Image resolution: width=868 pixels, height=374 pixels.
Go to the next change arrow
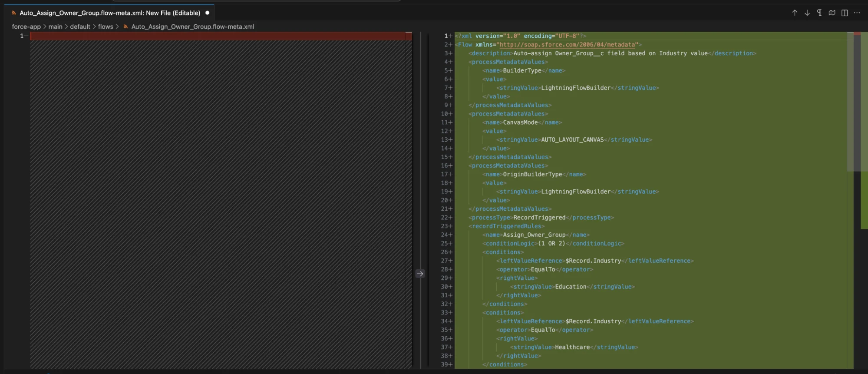(807, 13)
